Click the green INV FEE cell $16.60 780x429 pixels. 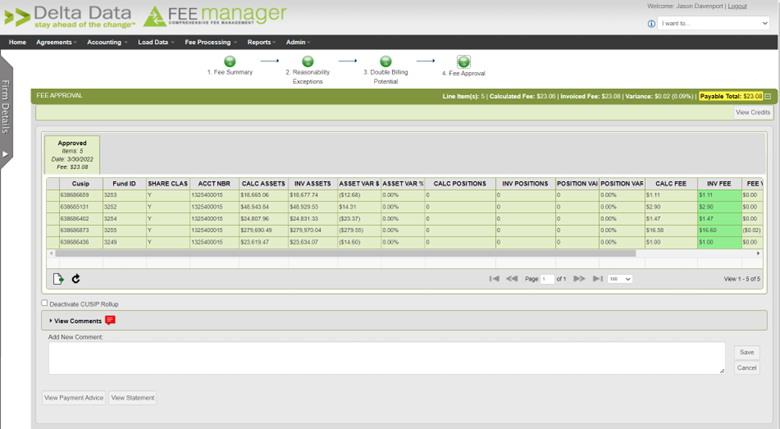(x=719, y=230)
